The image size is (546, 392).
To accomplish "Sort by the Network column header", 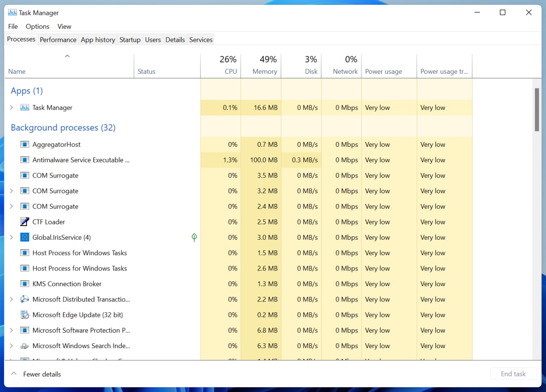I will click(x=341, y=66).
